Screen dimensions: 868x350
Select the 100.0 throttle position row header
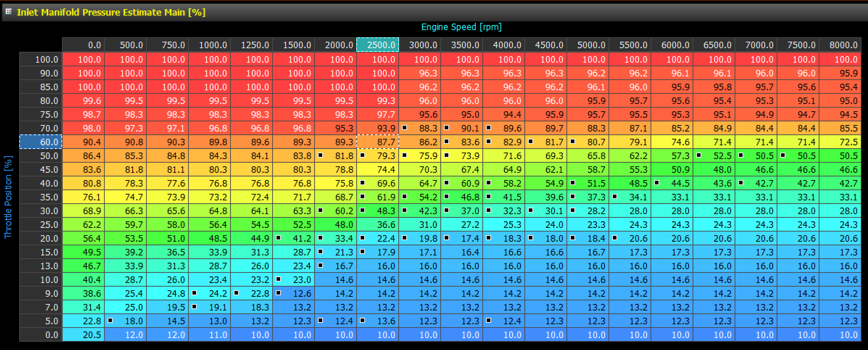point(41,59)
